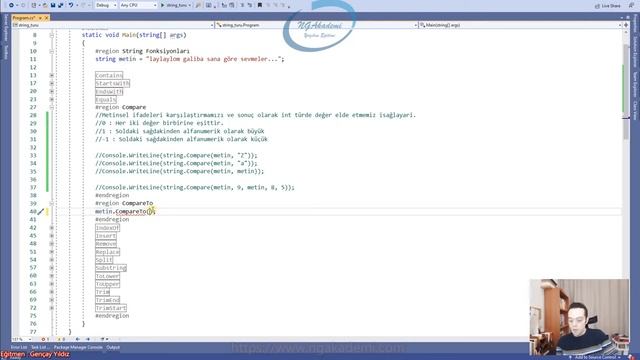Screen dimensions: 640x360
Task: Click the Open File folder icon
Action: pos(44,5)
